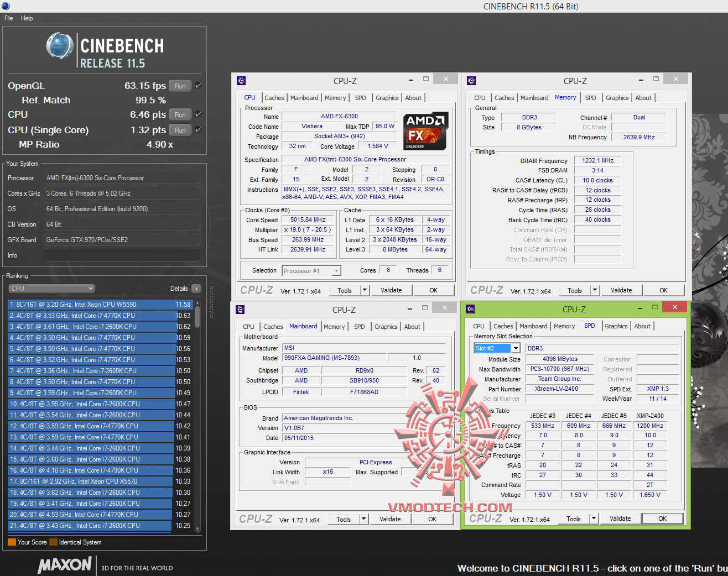Image resolution: width=728 pixels, height=576 pixels.
Task: Click OK in the Memory tab window
Action: click(663, 290)
